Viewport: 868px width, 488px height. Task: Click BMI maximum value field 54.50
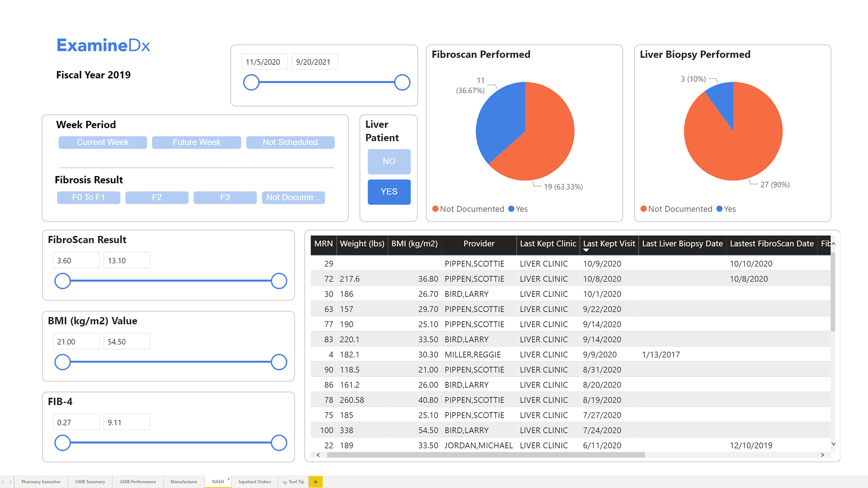tap(127, 342)
